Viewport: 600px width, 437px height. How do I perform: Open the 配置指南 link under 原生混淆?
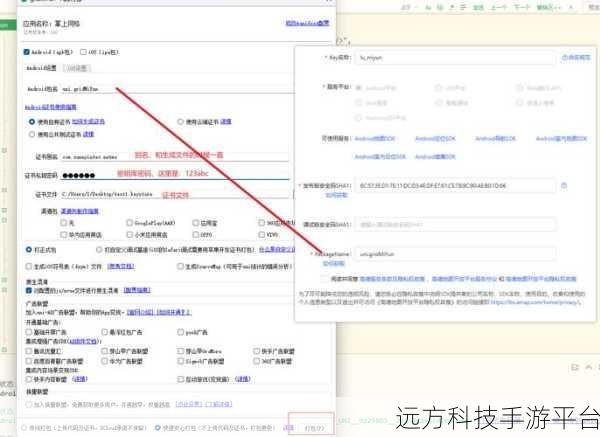pyautogui.click(x=137, y=290)
